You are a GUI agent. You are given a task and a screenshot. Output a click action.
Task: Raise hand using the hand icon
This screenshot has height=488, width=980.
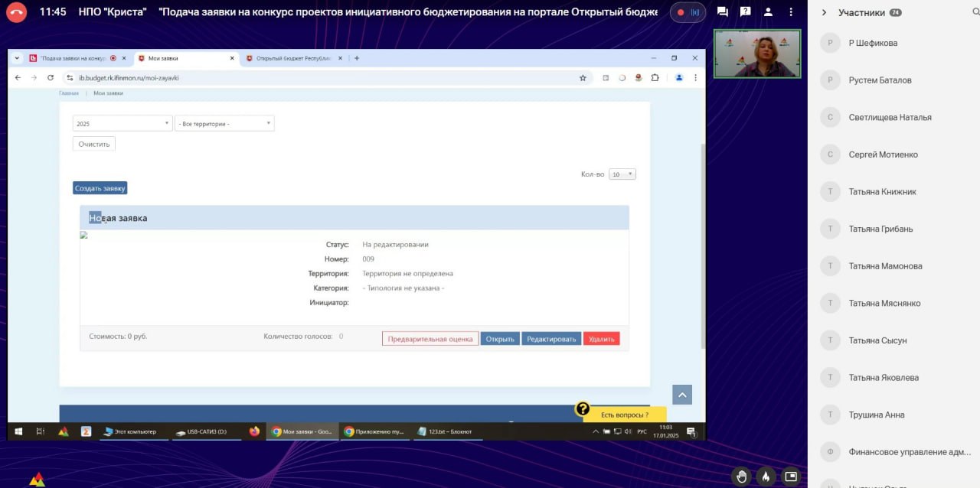[x=741, y=476]
